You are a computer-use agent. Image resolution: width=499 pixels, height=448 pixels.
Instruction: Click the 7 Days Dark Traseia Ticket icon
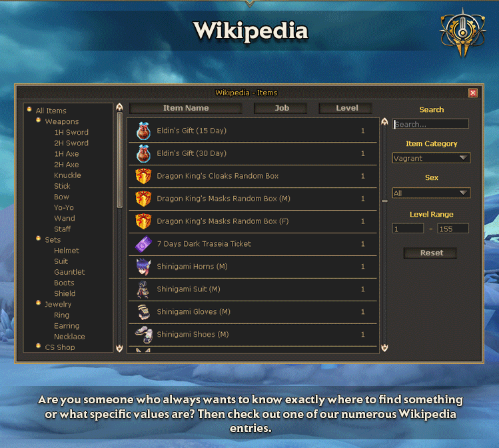tap(143, 244)
